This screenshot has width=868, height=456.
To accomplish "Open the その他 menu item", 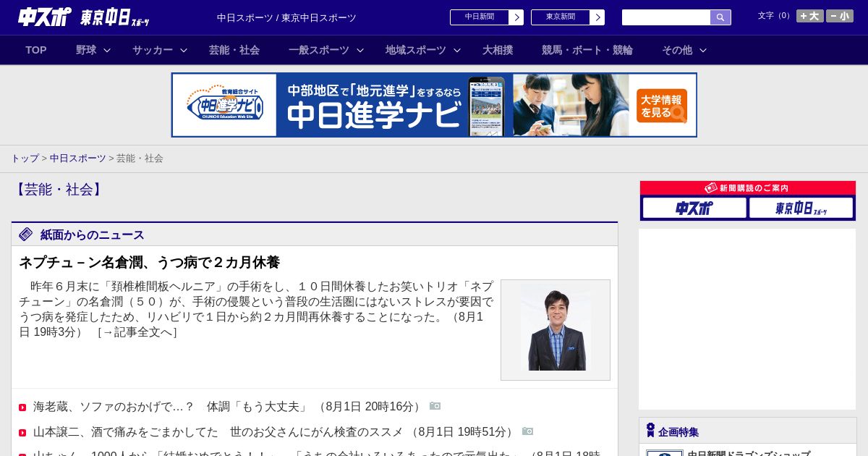I will click(x=677, y=50).
